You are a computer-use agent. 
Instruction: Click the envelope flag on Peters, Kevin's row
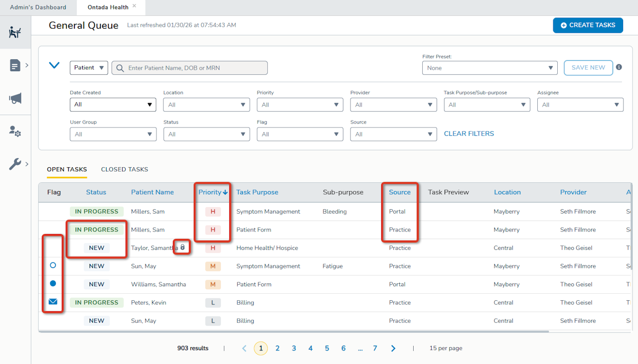(x=52, y=301)
